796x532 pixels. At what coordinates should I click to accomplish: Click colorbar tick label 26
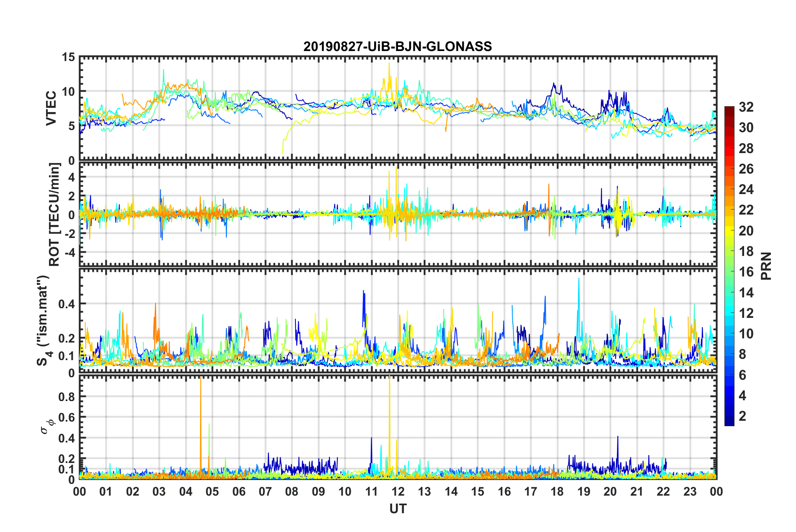746,169
